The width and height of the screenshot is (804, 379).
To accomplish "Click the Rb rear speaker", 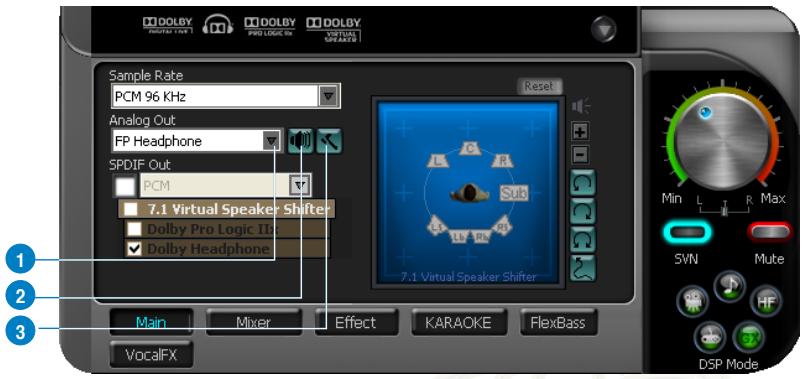I will 481,236.
